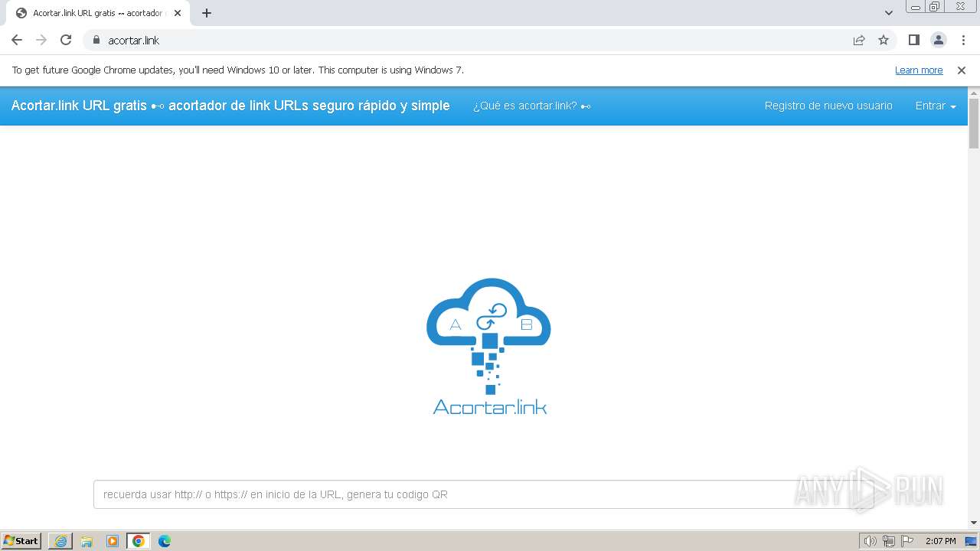Click the browser forward arrow

[41, 40]
